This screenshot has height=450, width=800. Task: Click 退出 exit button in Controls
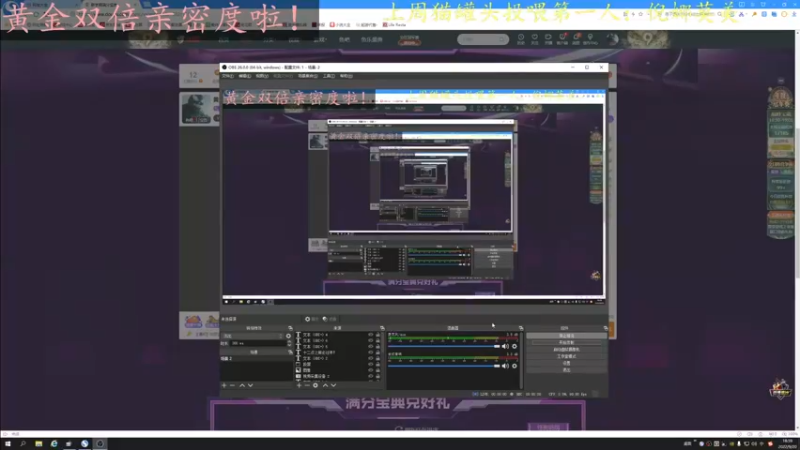coord(567,370)
